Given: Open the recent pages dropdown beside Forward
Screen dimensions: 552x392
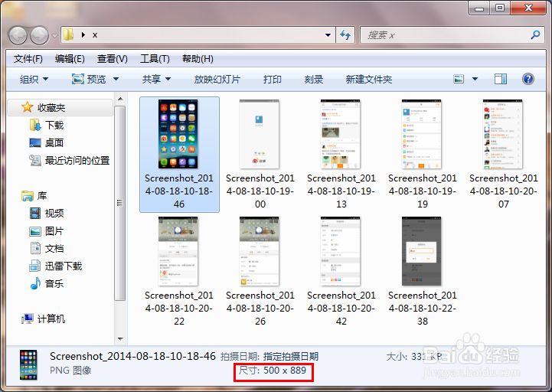Looking at the screenshot, I should tap(54, 35).
